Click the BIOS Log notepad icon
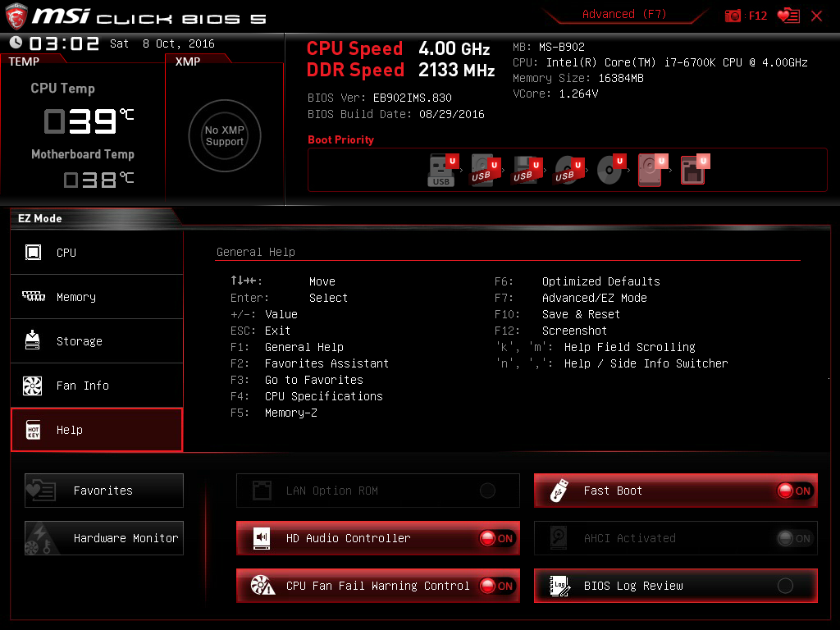Screen dimensions: 840x630 (559, 586)
